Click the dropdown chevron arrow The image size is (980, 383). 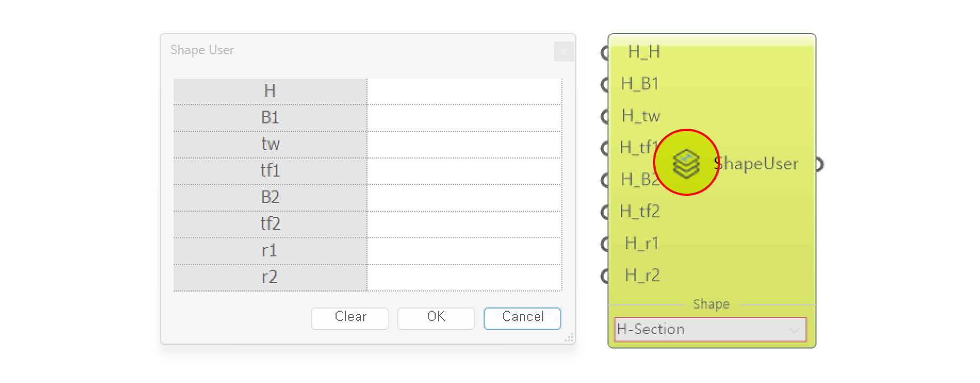click(794, 330)
